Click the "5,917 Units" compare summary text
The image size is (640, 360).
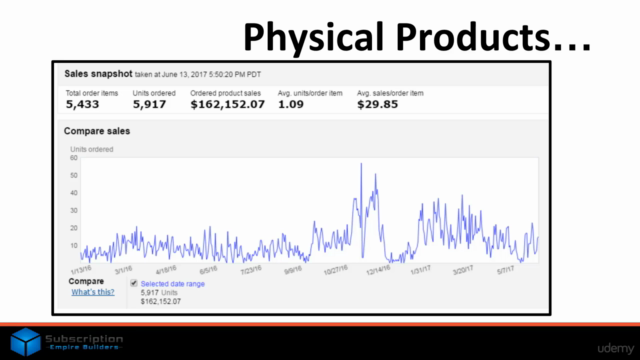pyautogui.click(x=159, y=293)
